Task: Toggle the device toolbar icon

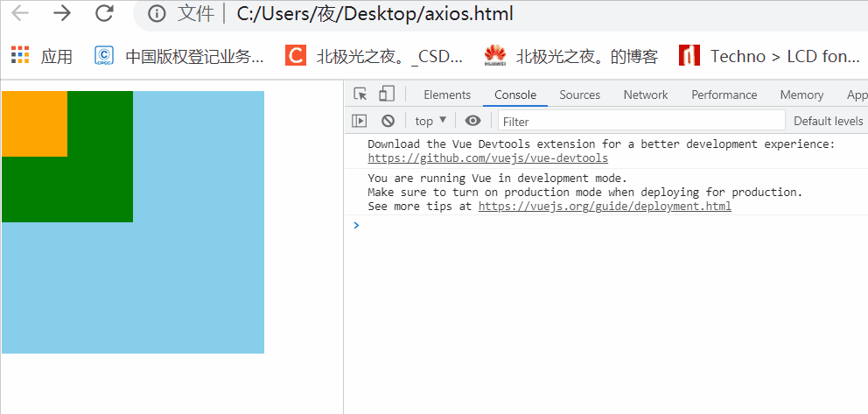Action: pyautogui.click(x=387, y=94)
